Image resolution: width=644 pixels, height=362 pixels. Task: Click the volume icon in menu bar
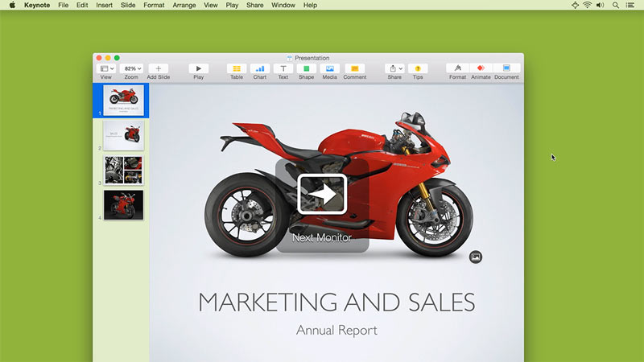[x=600, y=5]
